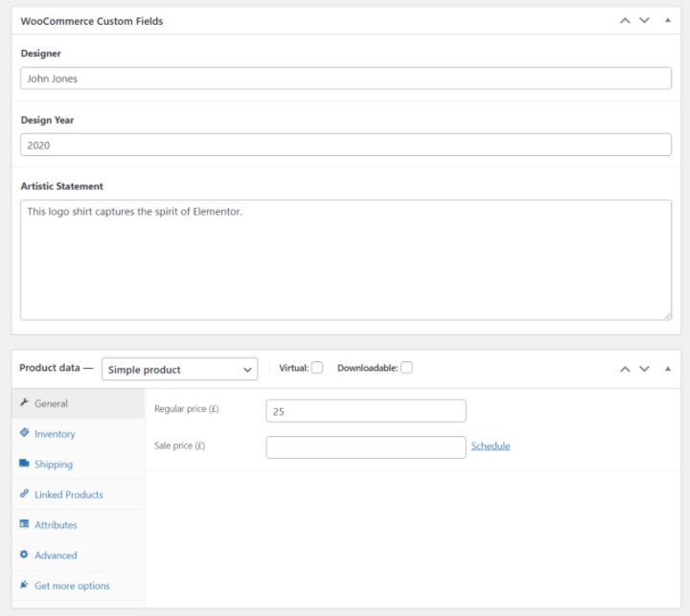Click the Get more options plugin icon
This screenshot has height=616, width=690.
point(24,585)
